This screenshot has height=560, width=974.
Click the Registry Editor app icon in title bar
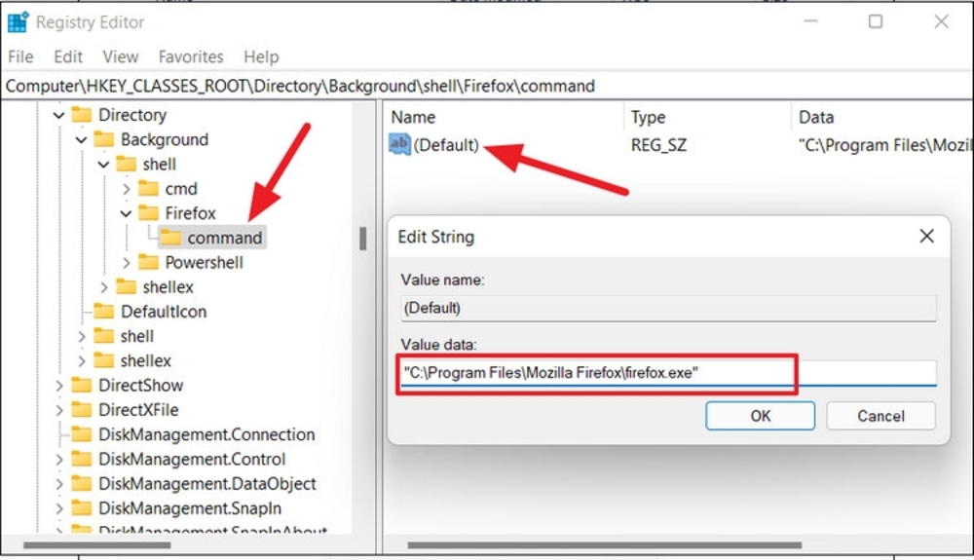click(18, 21)
